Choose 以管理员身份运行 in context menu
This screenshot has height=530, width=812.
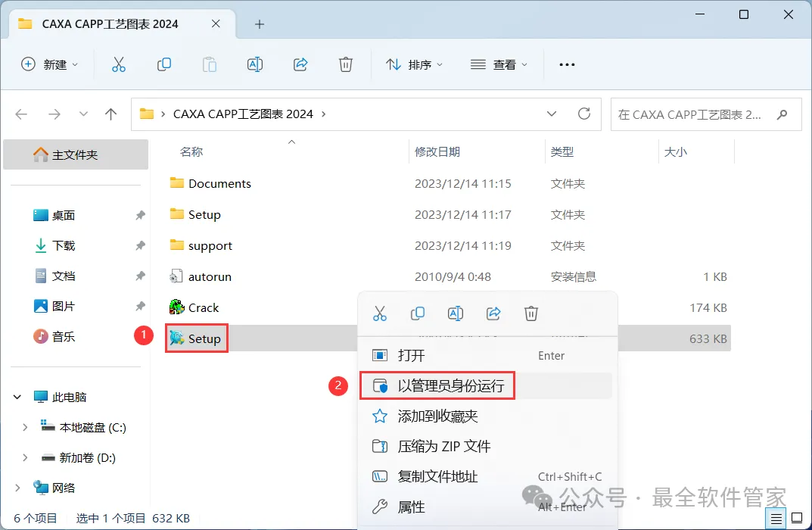(487, 385)
